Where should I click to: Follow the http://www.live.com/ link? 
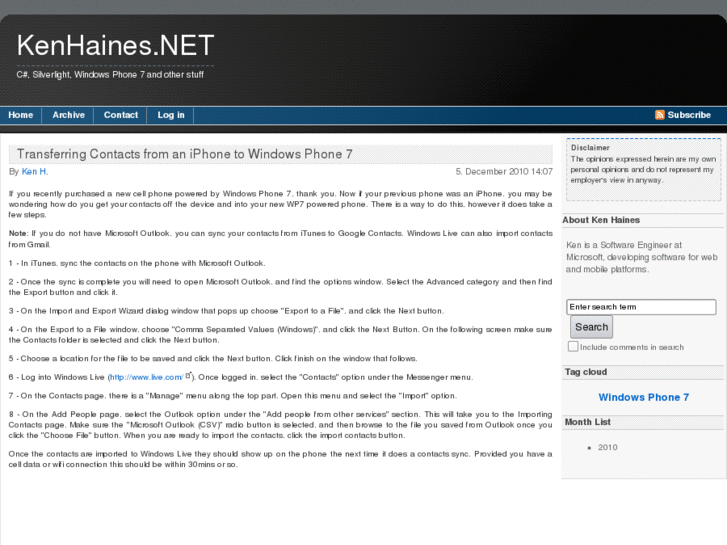147,377
